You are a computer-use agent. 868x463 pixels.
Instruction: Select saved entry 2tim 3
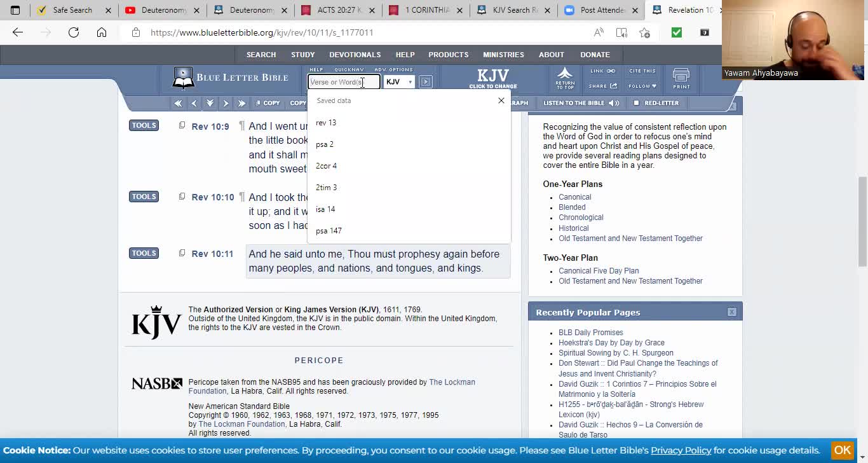coord(409,188)
